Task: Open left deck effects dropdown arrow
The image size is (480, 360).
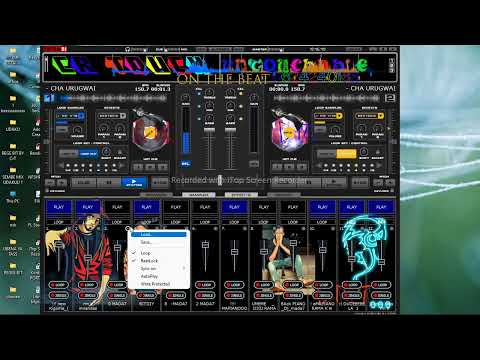Action: pos(123,116)
